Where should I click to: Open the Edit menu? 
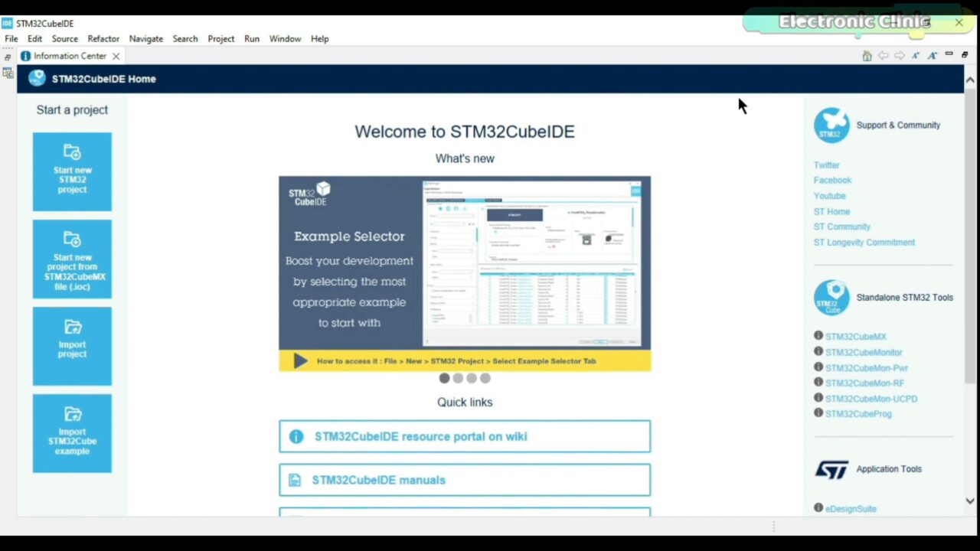(x=35, y=38)
